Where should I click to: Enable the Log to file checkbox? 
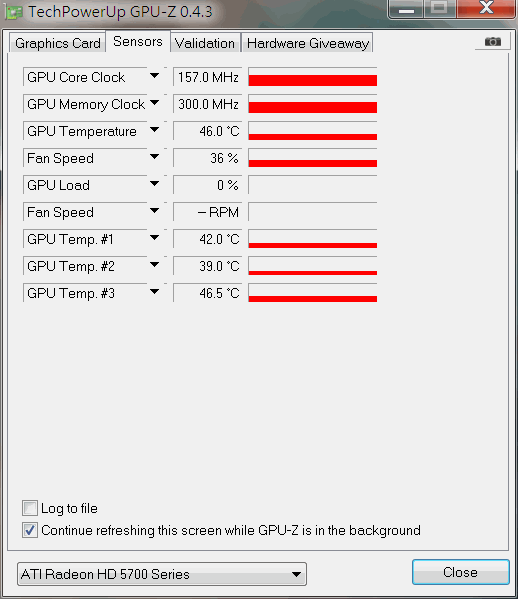pyautogui.click(x=30, y=508)
